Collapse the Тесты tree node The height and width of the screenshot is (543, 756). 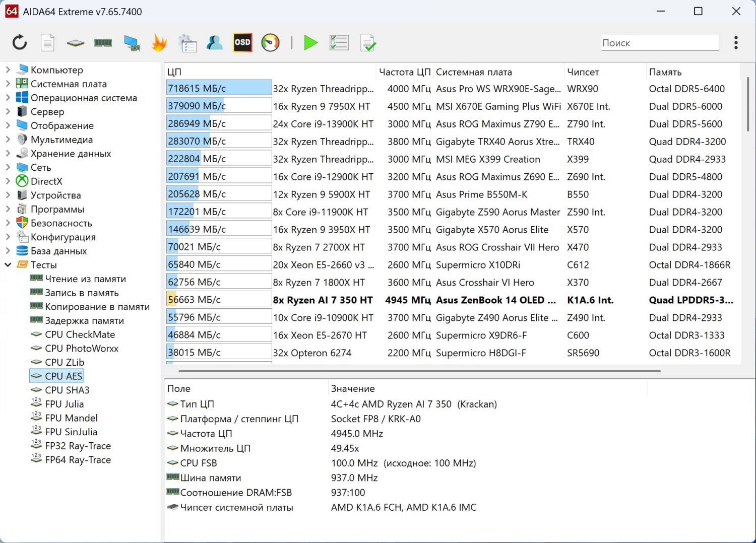coord(8,264)
